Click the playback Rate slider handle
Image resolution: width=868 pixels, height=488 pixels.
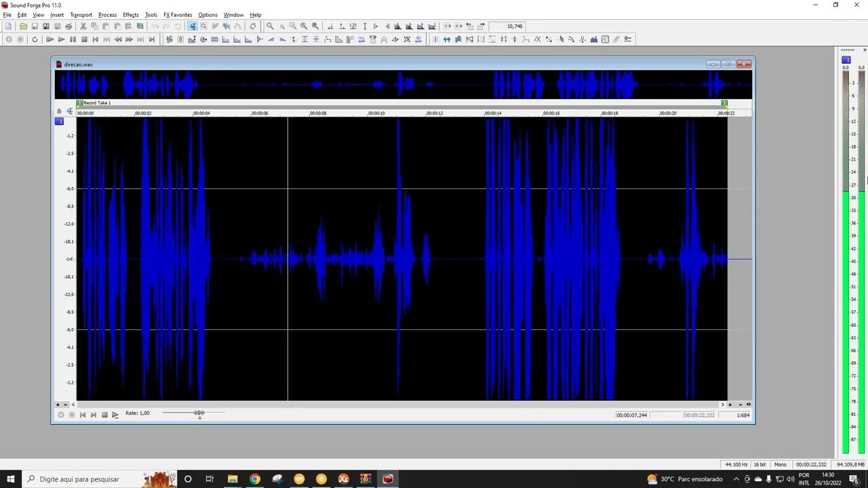click(199, 413)
